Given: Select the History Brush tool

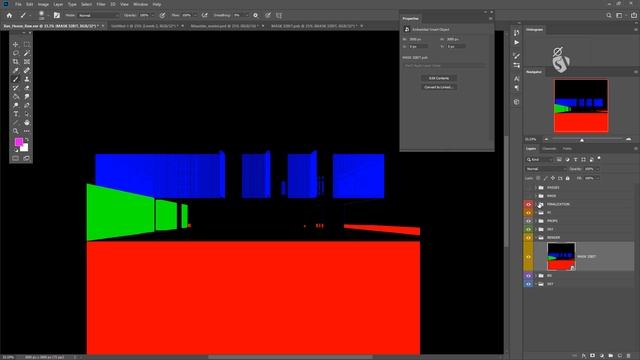Looking at the screenshot, I should [x=16, y=88].
